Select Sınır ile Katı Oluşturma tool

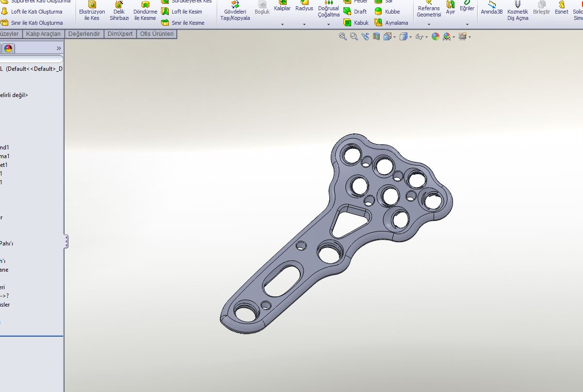pos(32,23)
